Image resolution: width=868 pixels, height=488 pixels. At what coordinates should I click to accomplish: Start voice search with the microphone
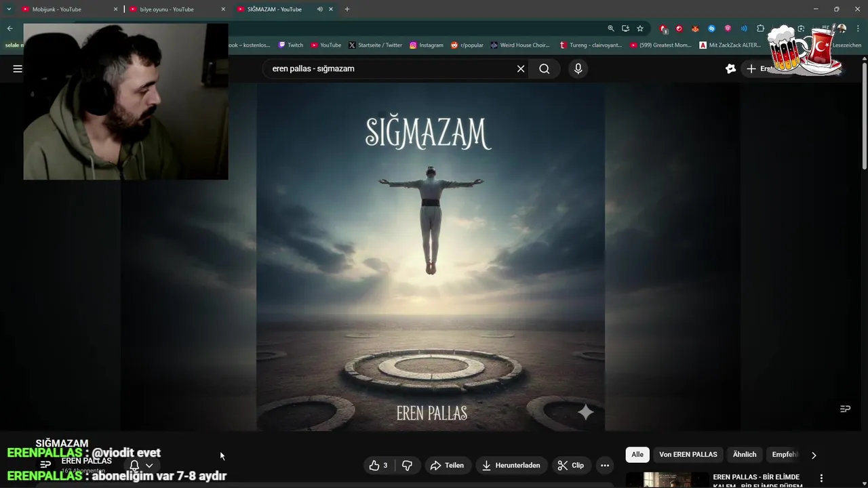pyautogui.click(x=578, y=68)
